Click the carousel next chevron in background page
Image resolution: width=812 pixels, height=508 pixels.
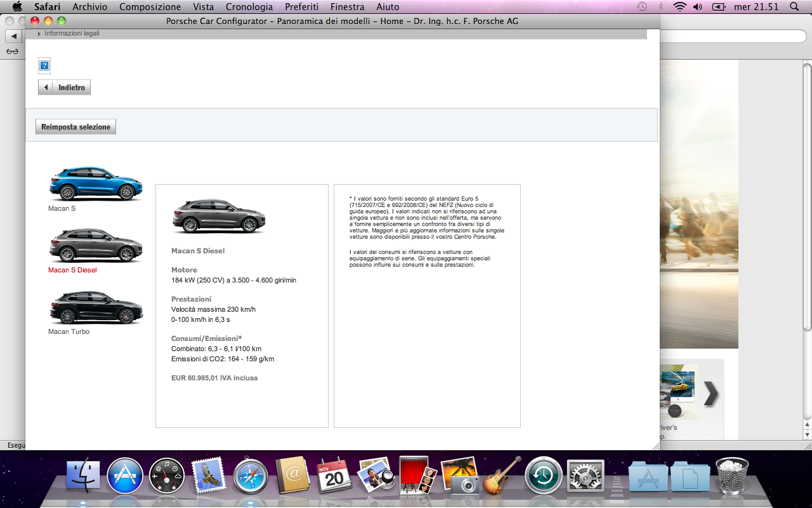point(711,394)
